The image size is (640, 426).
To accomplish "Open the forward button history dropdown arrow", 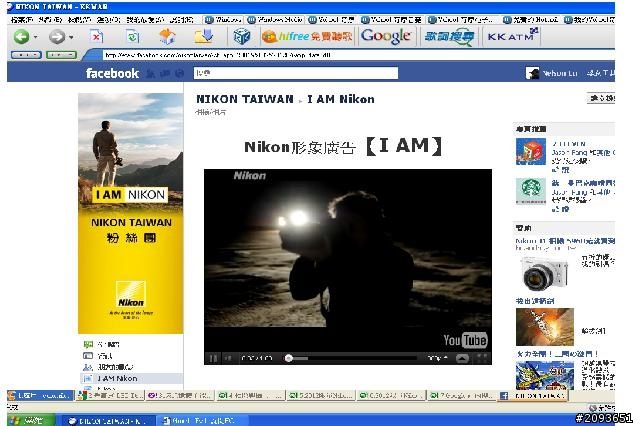I will [71, 37].
